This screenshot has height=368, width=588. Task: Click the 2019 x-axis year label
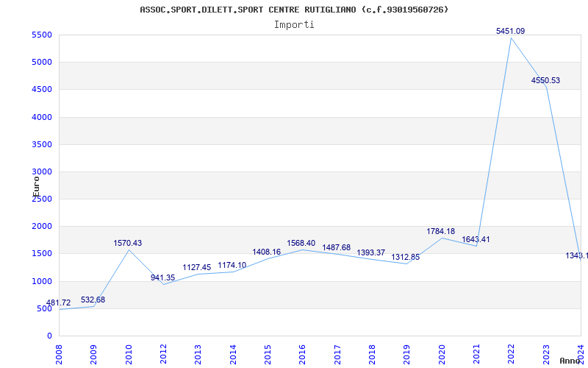[406, 355]
